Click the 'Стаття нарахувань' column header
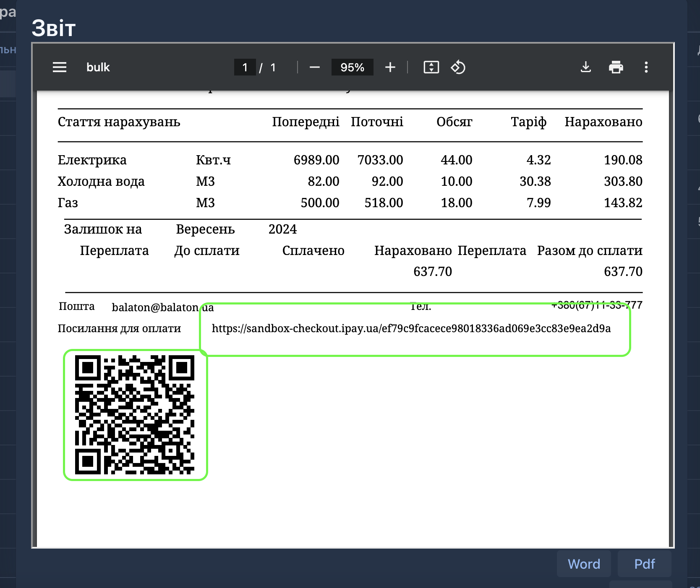 pos(119,122)
